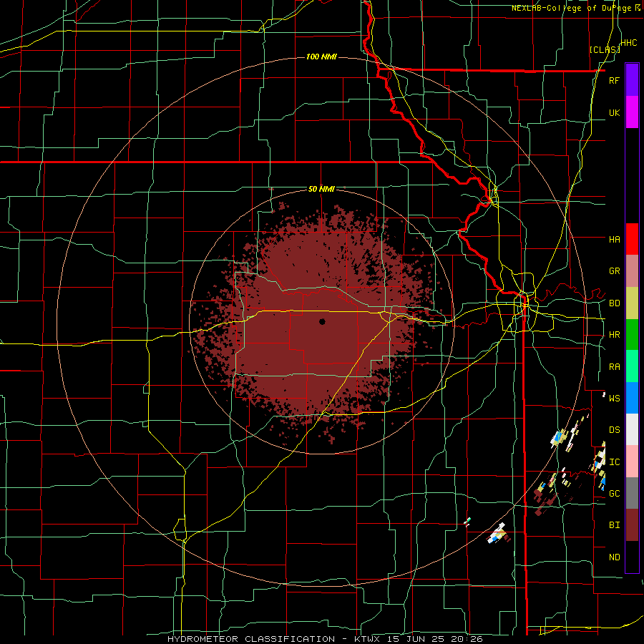
Task: Click the WS blue legend swatch
Action: [x=632, y=398]
